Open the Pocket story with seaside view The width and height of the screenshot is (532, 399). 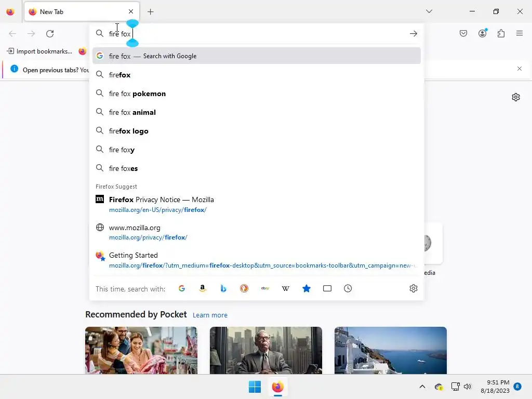391,350
